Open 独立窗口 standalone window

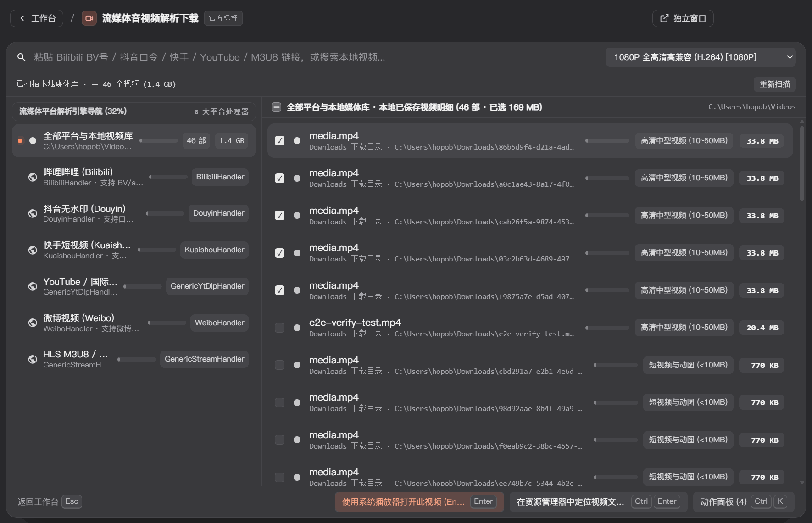point(683,18)
